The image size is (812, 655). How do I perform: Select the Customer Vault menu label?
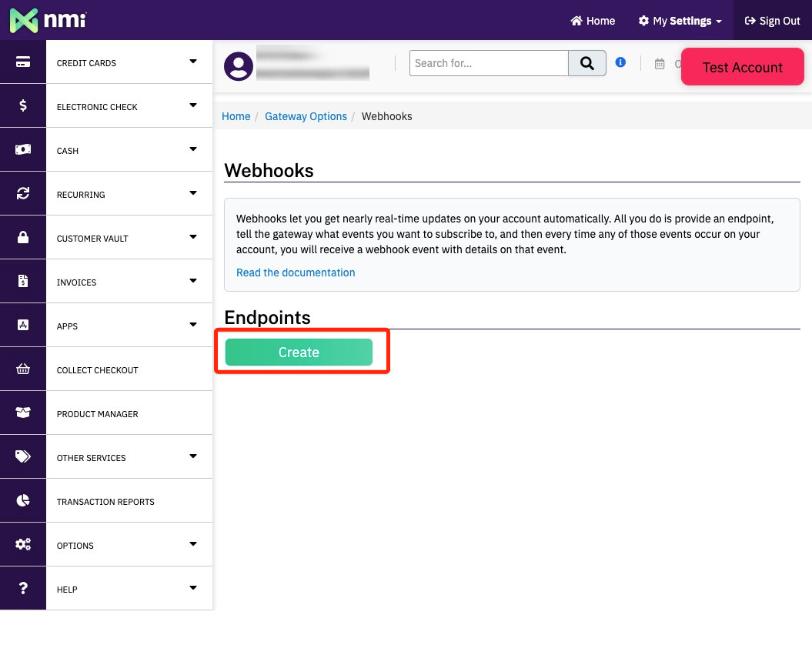pyautogui.click(x=92, y=239)
